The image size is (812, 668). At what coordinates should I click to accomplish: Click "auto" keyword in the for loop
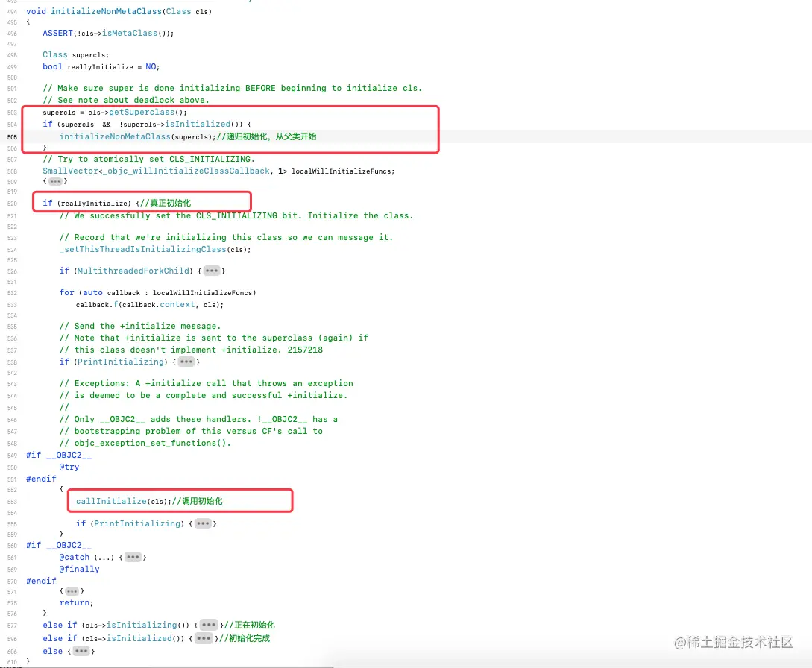[x=92, y=292]
